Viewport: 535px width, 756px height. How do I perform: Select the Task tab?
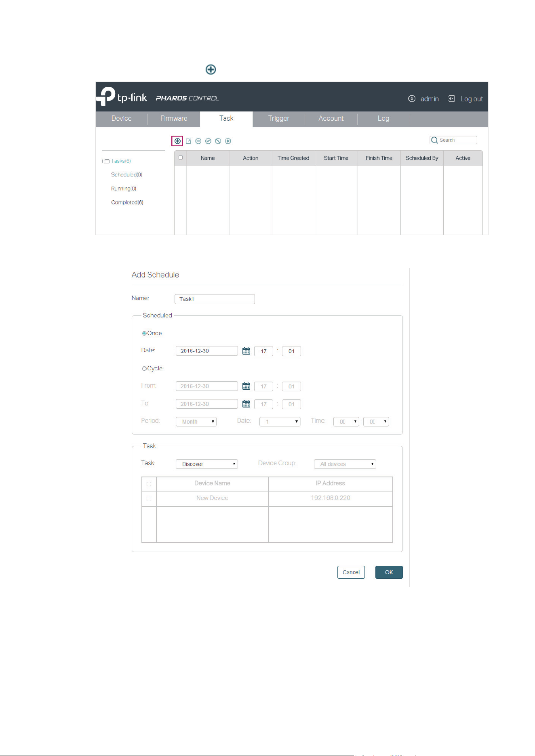click(x=226, y=118)
